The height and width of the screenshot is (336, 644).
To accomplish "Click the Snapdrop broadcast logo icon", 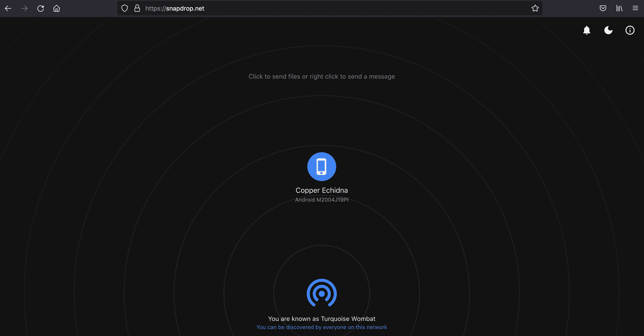I will (x=322, y=293).
